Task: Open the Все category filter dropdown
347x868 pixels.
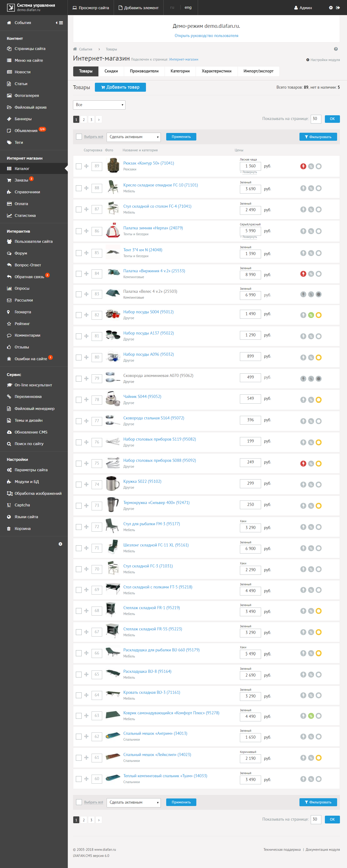Action: click(x=99, y=105)
